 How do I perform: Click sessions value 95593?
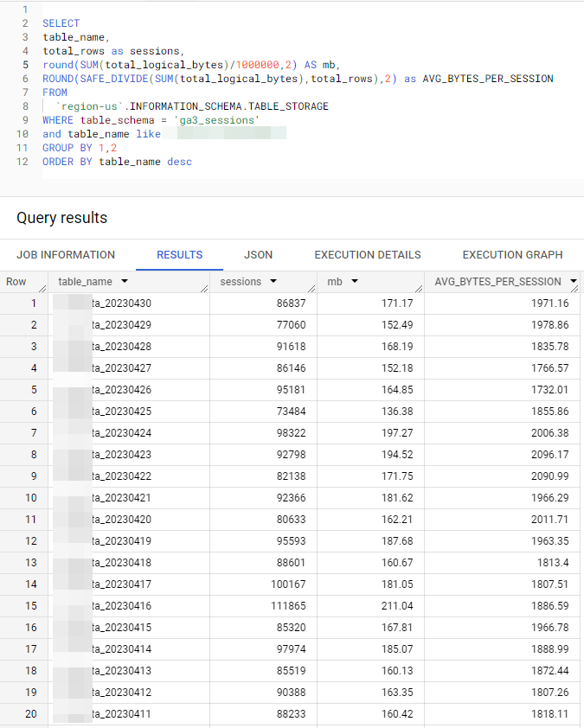point(292,541)
